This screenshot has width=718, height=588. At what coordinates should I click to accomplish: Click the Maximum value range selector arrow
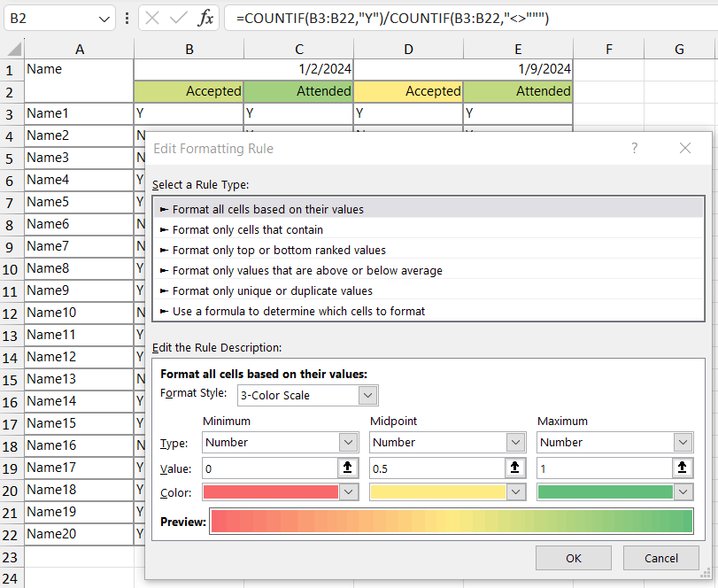pyautogui.click(x=683, y=468)
